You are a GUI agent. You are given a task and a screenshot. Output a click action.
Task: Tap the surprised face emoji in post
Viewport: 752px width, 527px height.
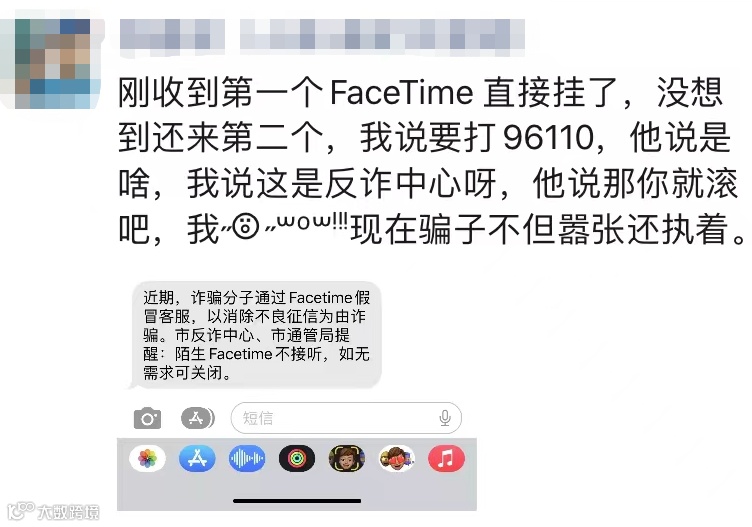(x=246, y=226)
